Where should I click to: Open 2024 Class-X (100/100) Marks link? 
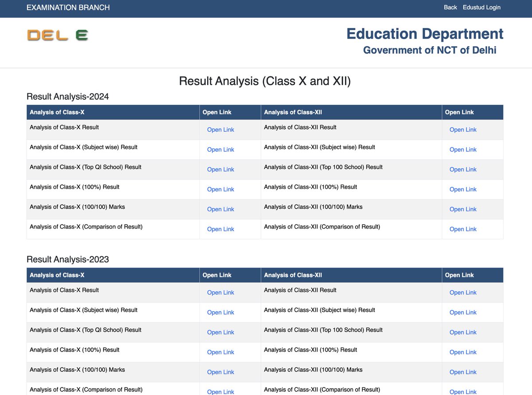tap(220, 209)
